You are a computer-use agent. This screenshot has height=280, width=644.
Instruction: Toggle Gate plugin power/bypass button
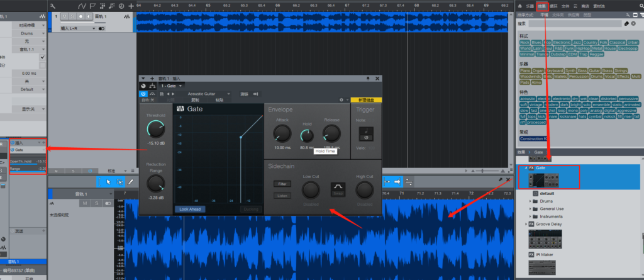[143, 94]
